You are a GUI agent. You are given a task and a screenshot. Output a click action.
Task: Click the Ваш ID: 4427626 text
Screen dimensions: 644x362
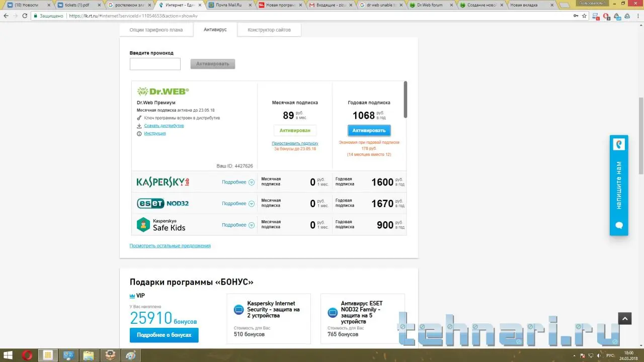pos(234,166)
